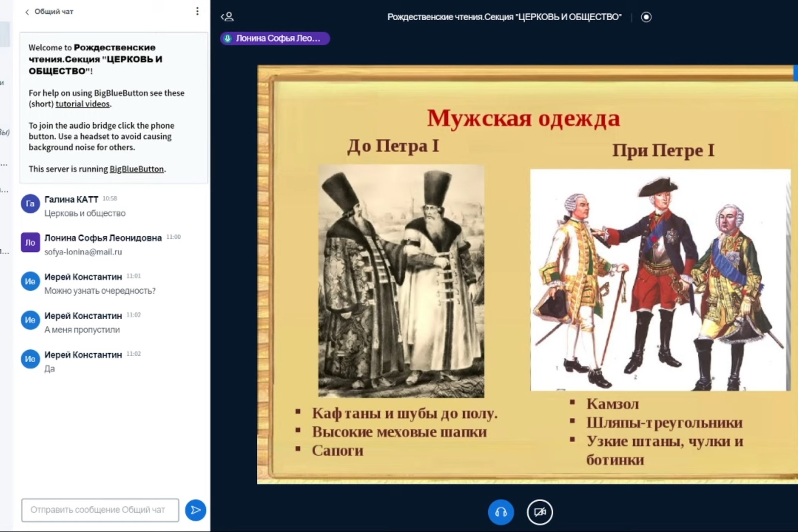Click Иерей Константин avatar at 11:01 message
The width and height of the screenshot is (798, 532).
coord(30,282)
